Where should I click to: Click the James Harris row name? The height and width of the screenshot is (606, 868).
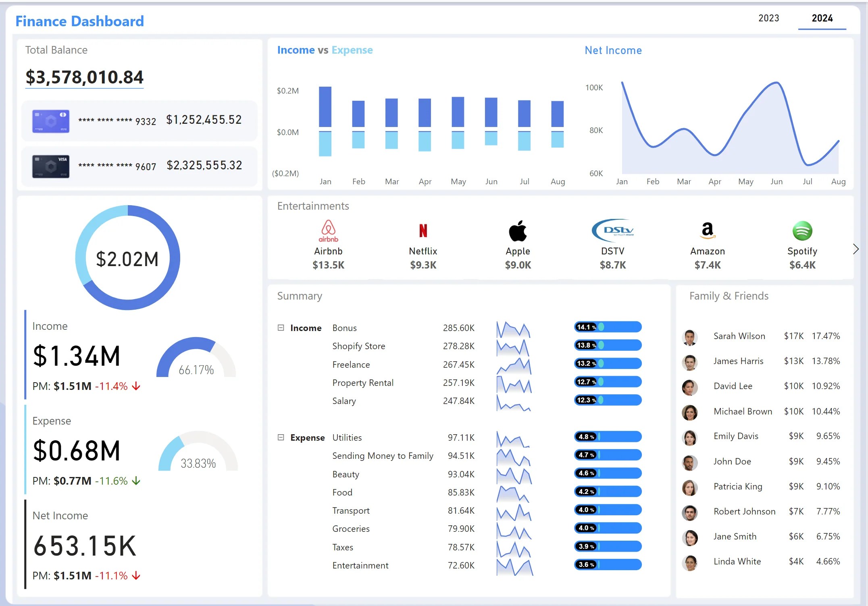tap(738, 361)
